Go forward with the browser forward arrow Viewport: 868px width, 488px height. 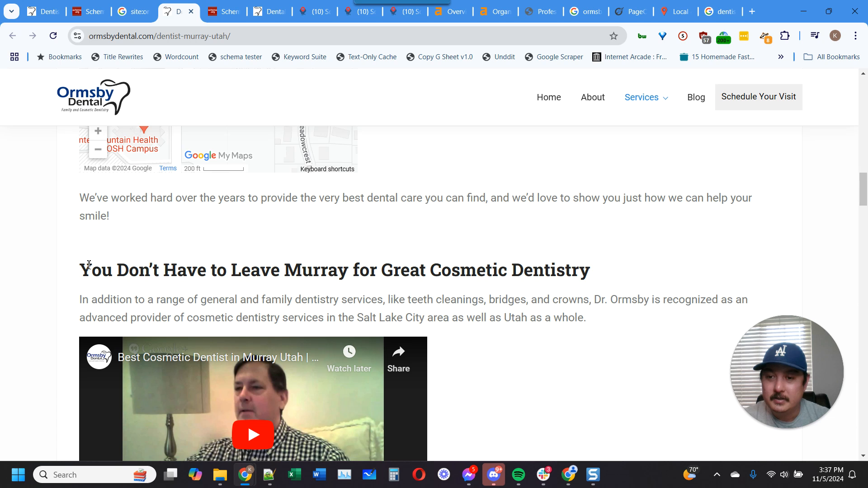tap(33, 36)
